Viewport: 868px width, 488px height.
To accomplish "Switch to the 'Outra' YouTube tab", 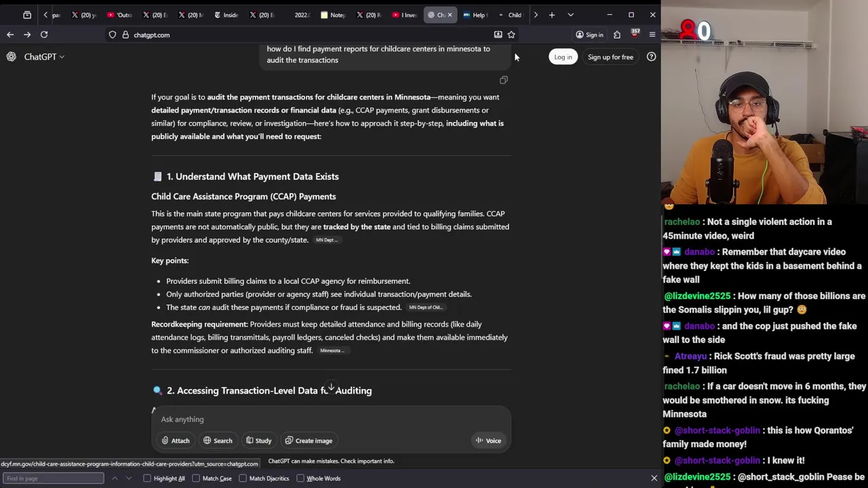I will point(119,15).
